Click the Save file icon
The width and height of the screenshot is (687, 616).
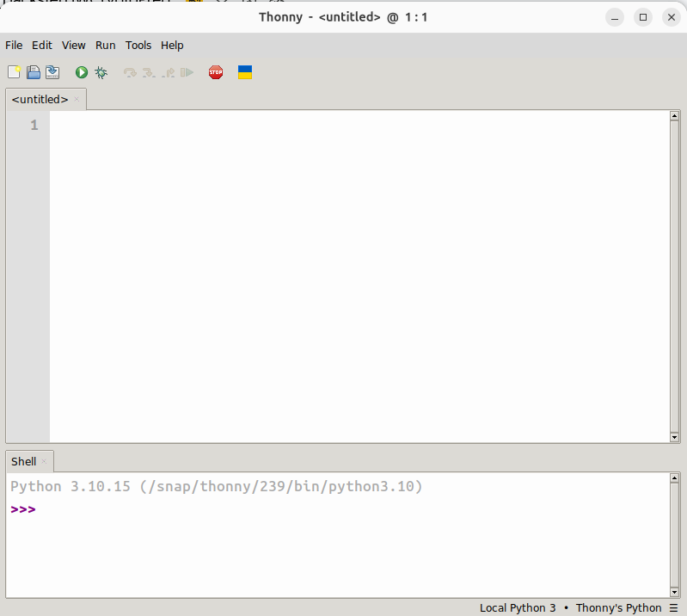click(x=52, y=73)
